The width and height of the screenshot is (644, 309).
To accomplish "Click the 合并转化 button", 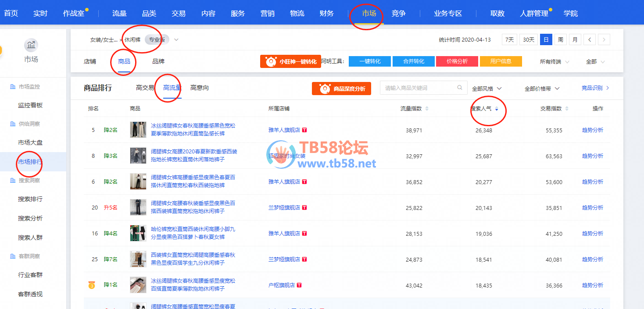I will (x=414, y=61).
